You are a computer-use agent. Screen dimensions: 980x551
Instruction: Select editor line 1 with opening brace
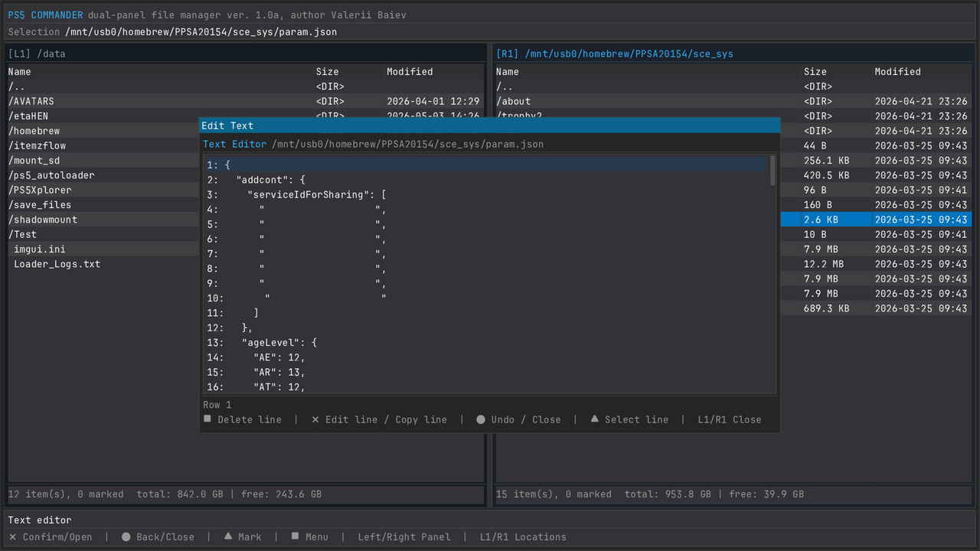tap(485, 165)
